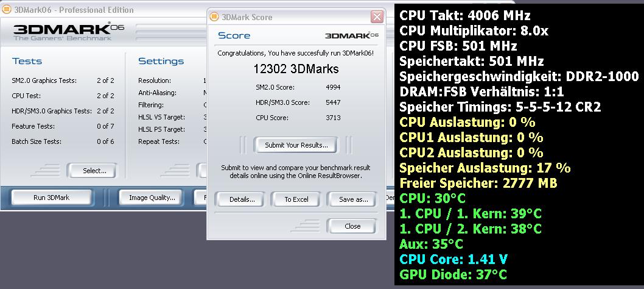This screenshot has width=644, height=289.
Task: Click the HDR/SM3.0 Score value 5447
Action: tap(333, 102)
